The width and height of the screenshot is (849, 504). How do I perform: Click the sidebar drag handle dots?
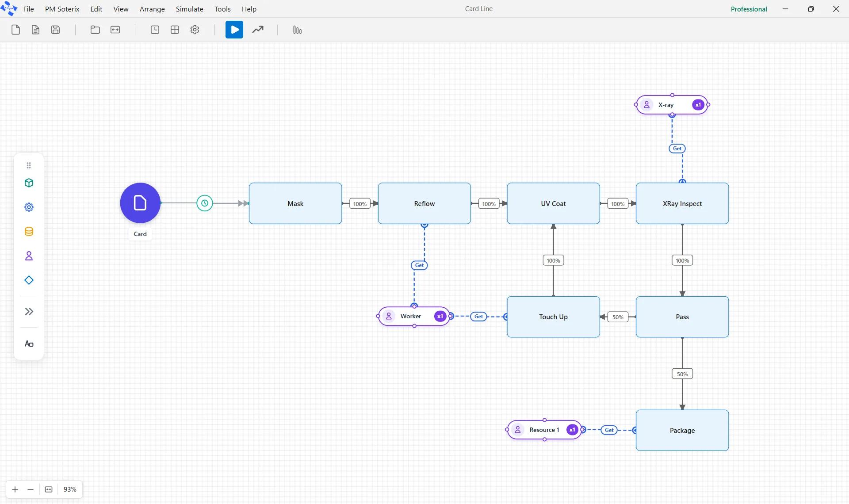click(29, 165)
